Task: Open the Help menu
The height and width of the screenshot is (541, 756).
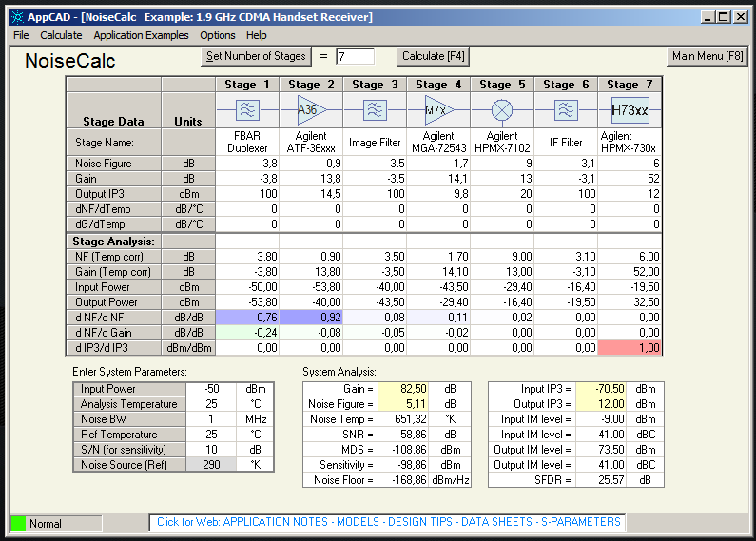Action: (256, 35)
